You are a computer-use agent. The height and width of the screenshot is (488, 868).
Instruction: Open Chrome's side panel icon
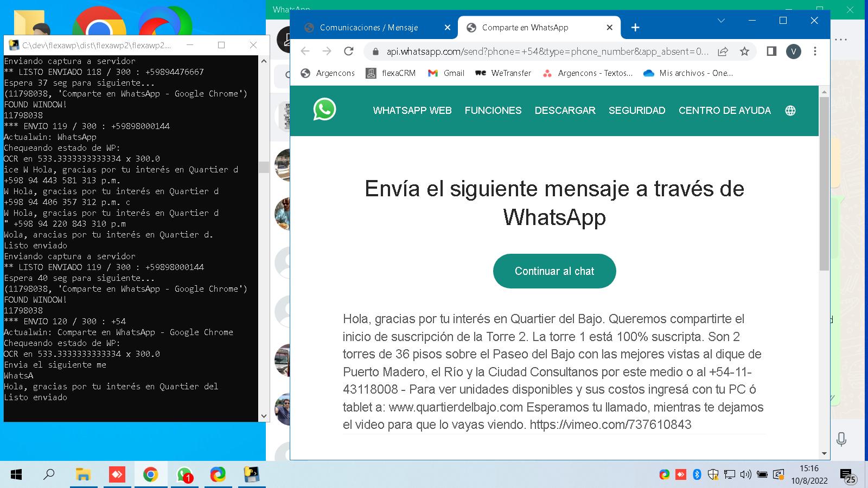click(771, 52)
